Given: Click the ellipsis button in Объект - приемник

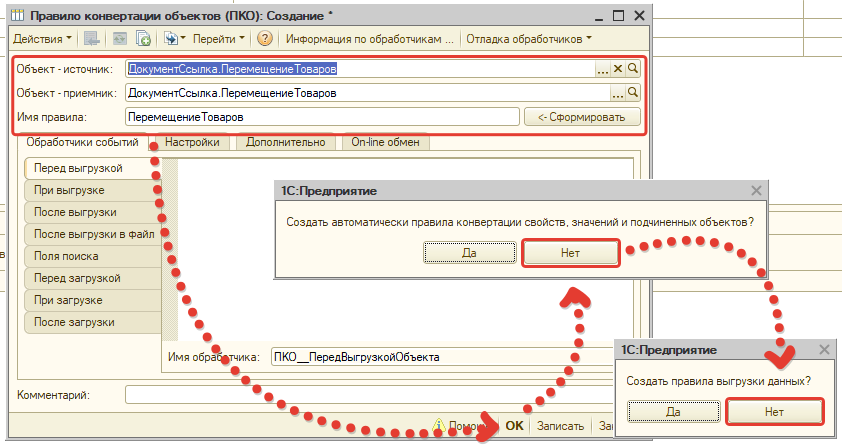Looking at the screenshot, I should click(618, 93).
